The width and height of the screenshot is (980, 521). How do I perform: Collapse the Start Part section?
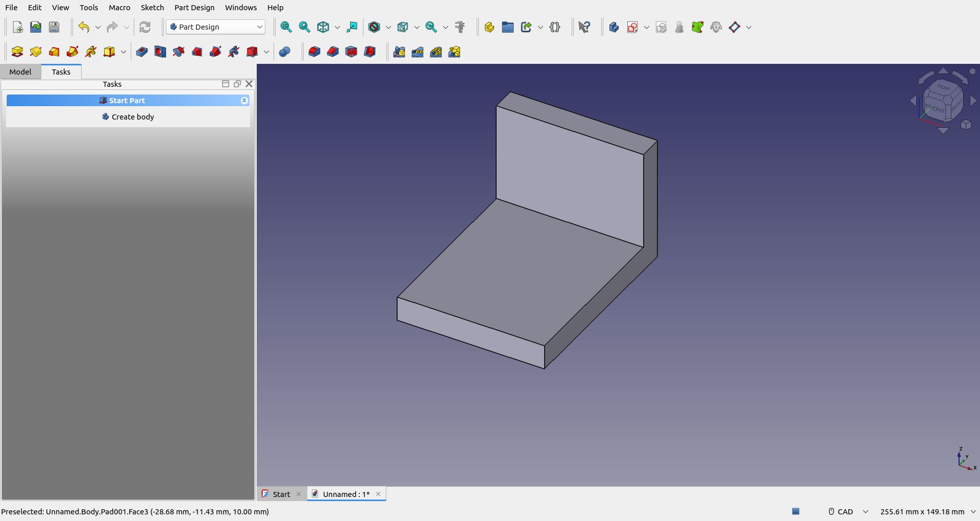coord(244,101)
